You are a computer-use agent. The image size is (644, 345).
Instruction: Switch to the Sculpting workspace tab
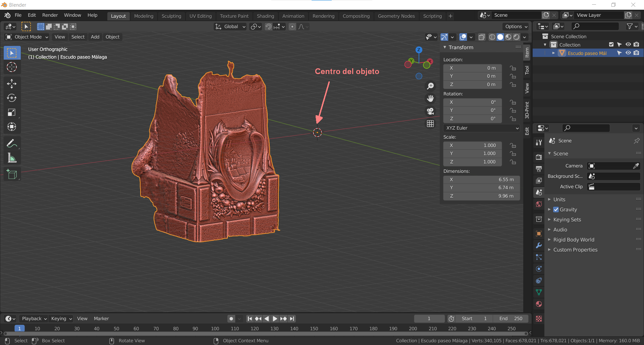coord(171,16)
